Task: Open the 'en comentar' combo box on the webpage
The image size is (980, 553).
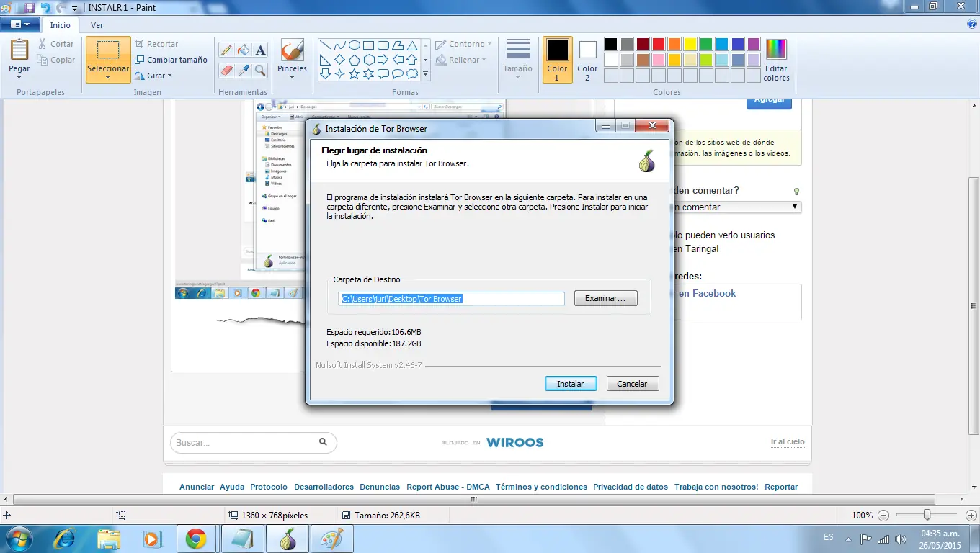Action: [x=736, y=207]
